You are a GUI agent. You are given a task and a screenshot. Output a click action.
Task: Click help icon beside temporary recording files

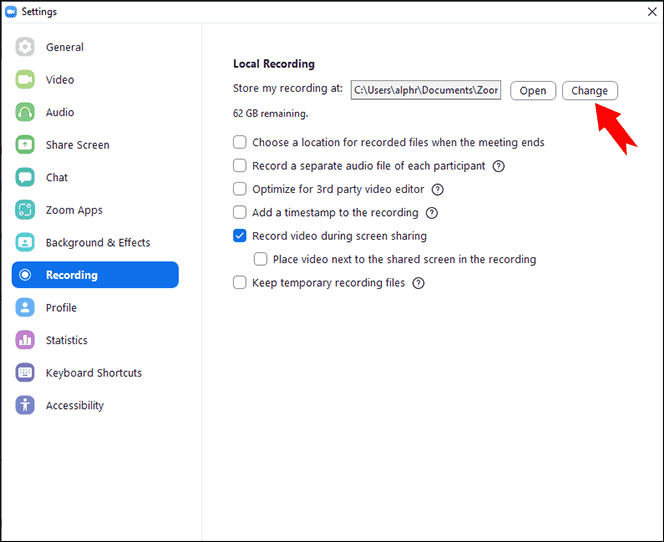click(418, 283)
